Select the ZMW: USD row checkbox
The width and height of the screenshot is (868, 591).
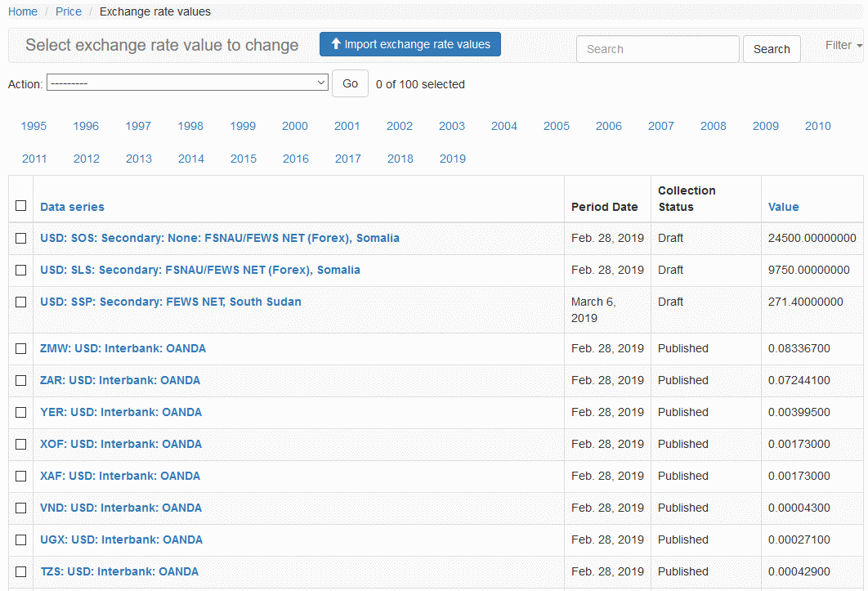pyautogui.click(x=21, y=348)
